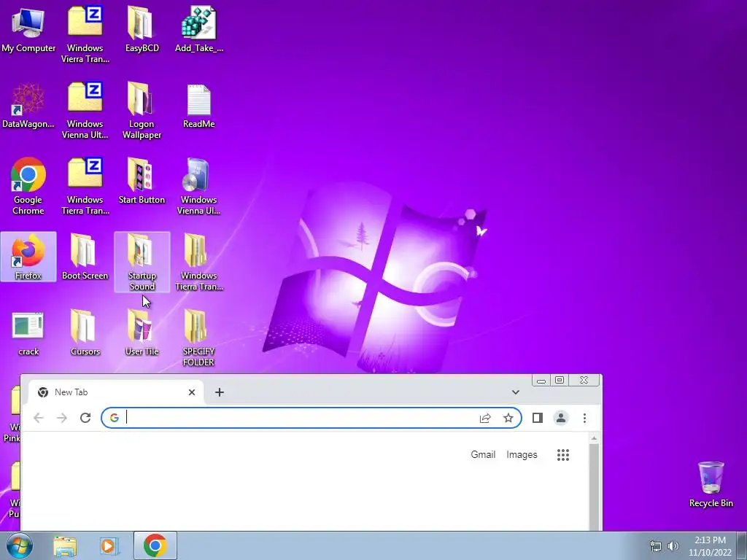This screenshot has height=560, width=747.
Task: Open My Computer desktop icon
Action: pyautogui.click(x=28, y=30)
